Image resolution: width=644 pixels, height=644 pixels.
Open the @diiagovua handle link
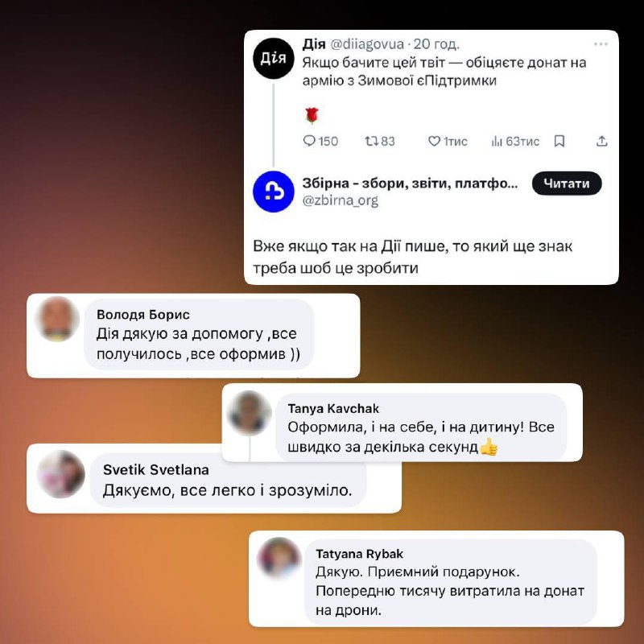pyautogui.click(x=367, y=44)
